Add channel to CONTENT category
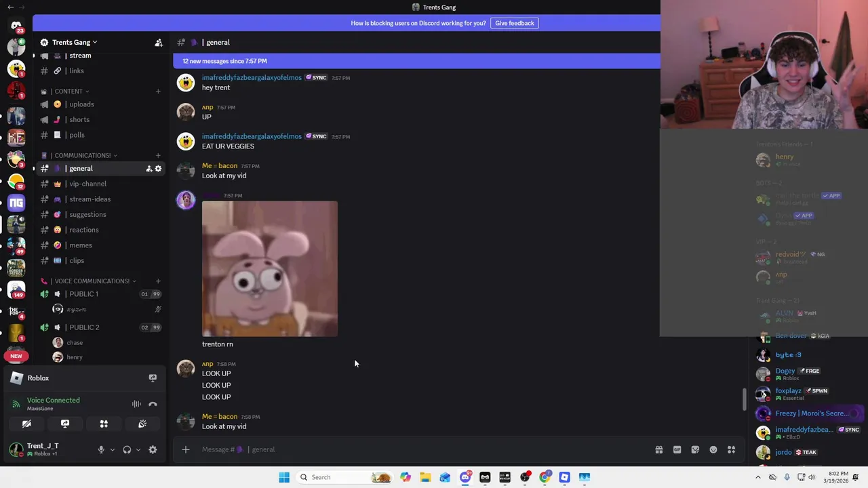 pyautogui.click(x=158, y=91)
